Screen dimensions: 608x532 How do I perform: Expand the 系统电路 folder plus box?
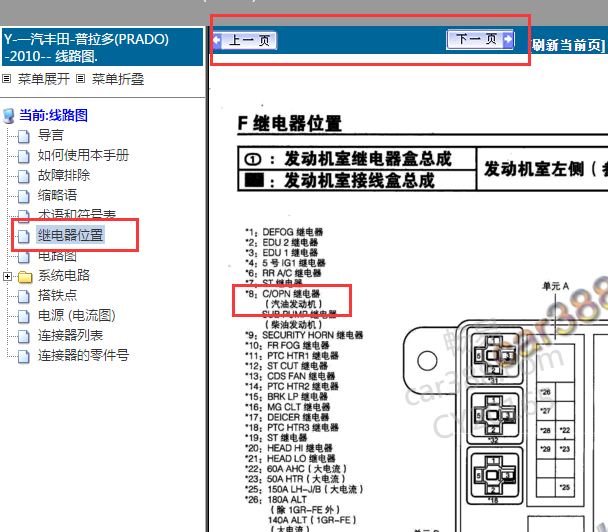[7, 276]
